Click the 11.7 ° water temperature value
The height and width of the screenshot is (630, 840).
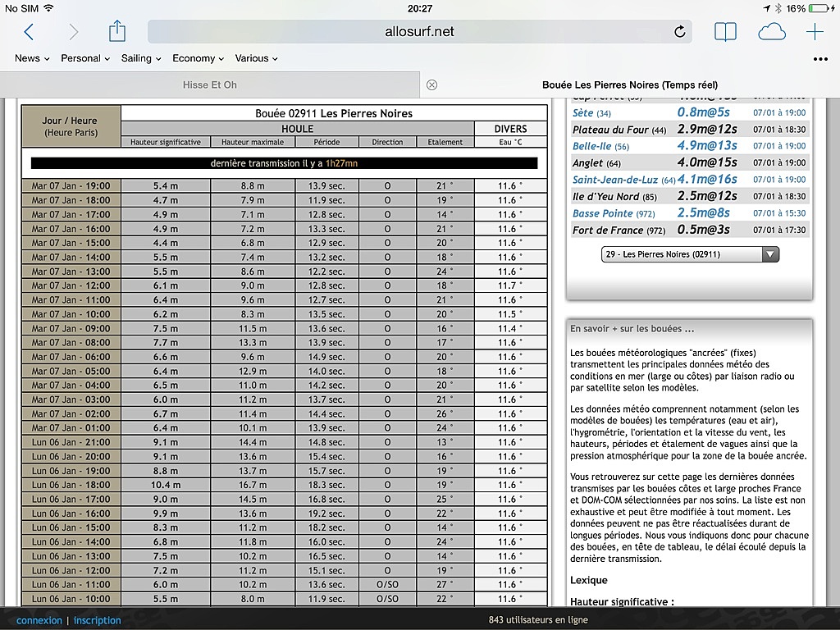[509, 285]
